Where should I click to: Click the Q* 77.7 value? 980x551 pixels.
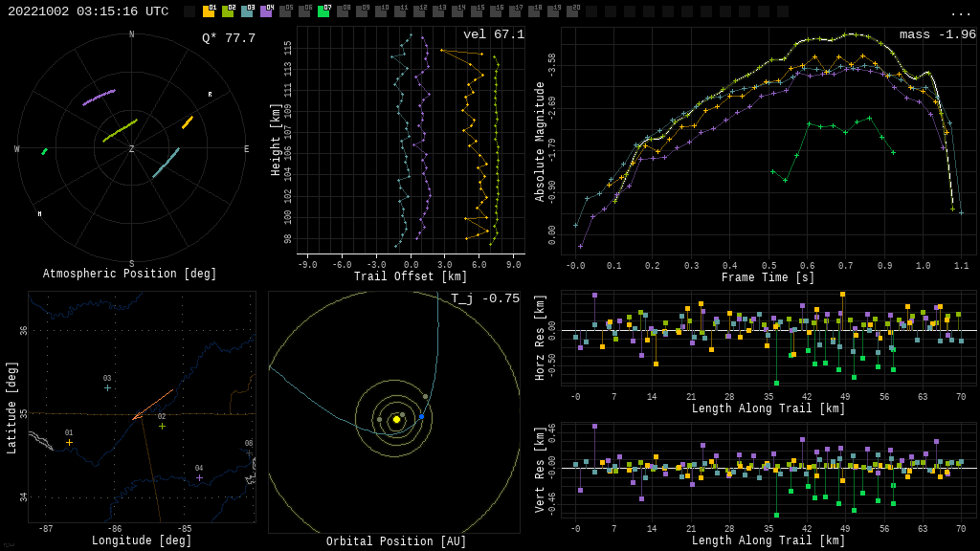(x=229, y=38)
